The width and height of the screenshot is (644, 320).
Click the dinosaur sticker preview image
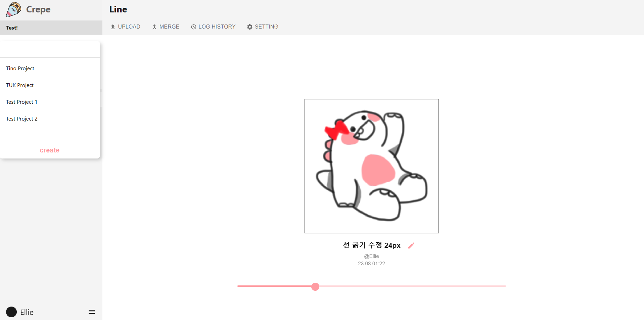coord(371,166)
